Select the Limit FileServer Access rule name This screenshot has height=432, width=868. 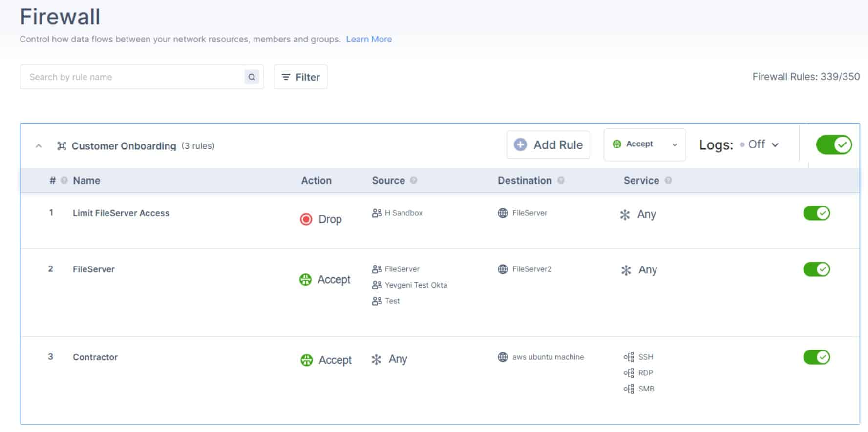(121, 213)
